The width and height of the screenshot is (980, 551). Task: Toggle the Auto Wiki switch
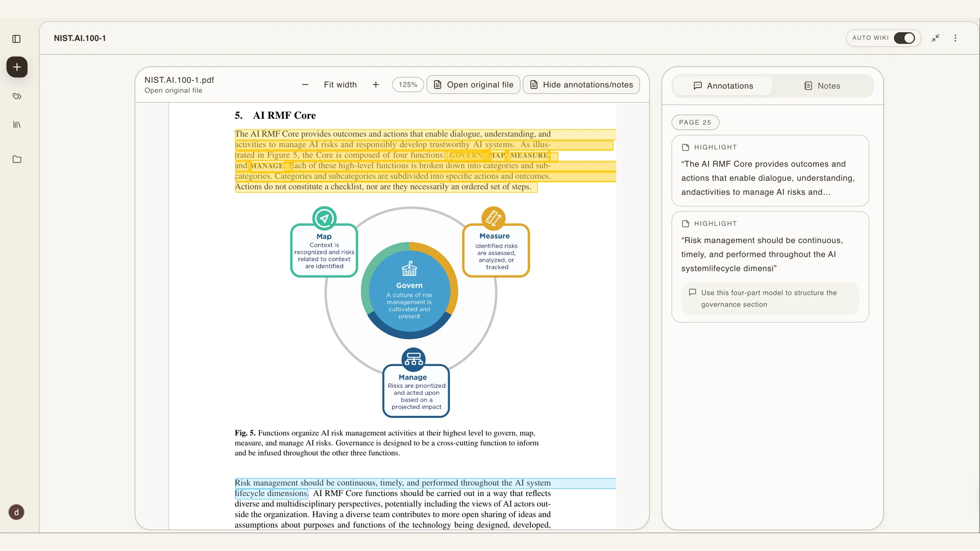904,38
